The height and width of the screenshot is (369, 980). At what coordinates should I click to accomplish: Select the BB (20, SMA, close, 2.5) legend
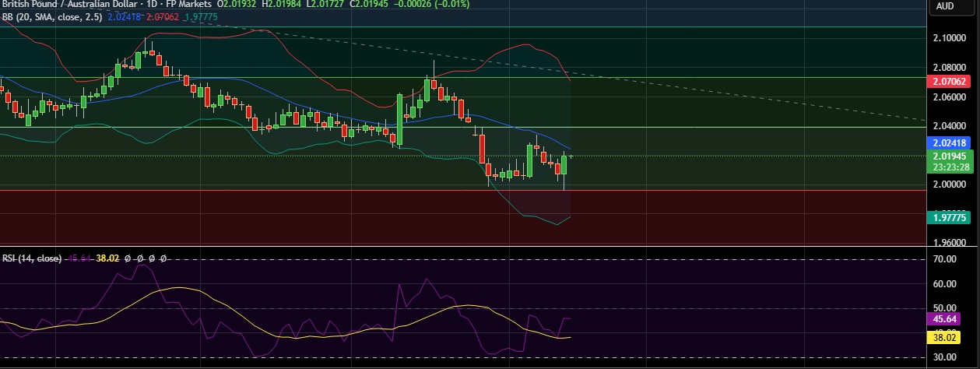(53, 16)
